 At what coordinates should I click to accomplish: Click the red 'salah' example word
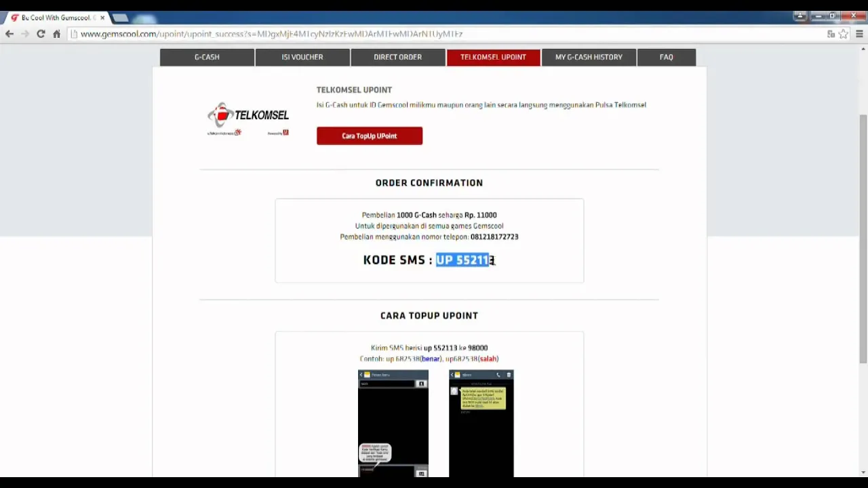click(488, 359)
